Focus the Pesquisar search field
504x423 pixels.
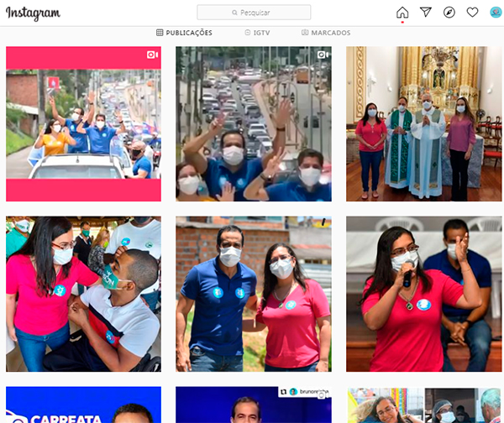click(x=254, y=13)
